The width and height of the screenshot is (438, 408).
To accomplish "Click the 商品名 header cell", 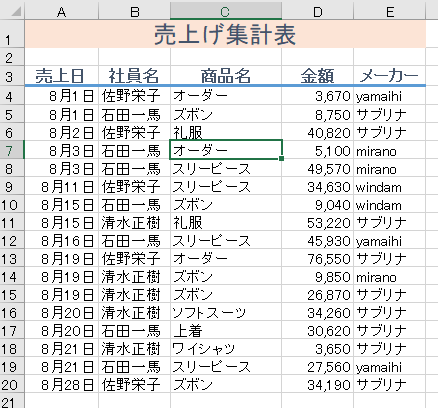I will click(226, 75).
